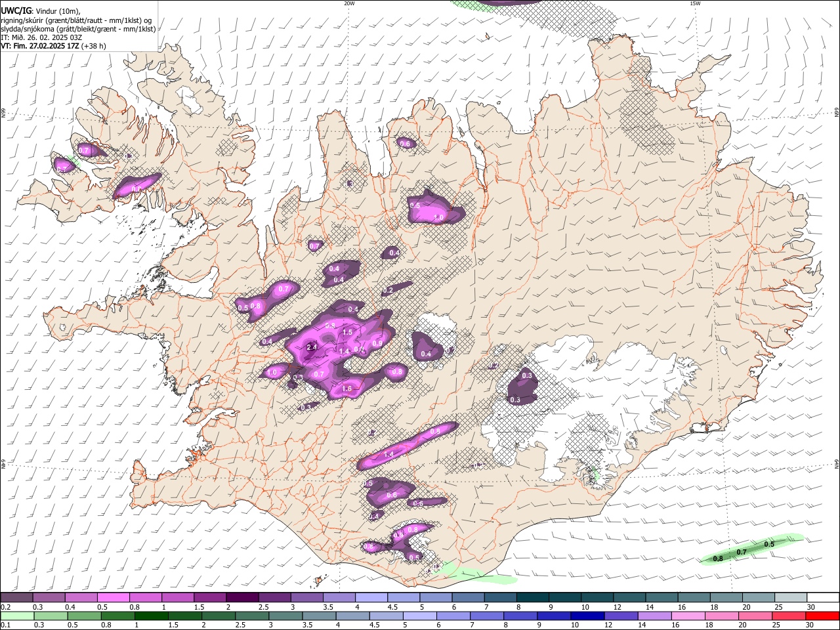
Task: Click the '0.2' value on the small snow streak
Action: (x=388, y=290)
